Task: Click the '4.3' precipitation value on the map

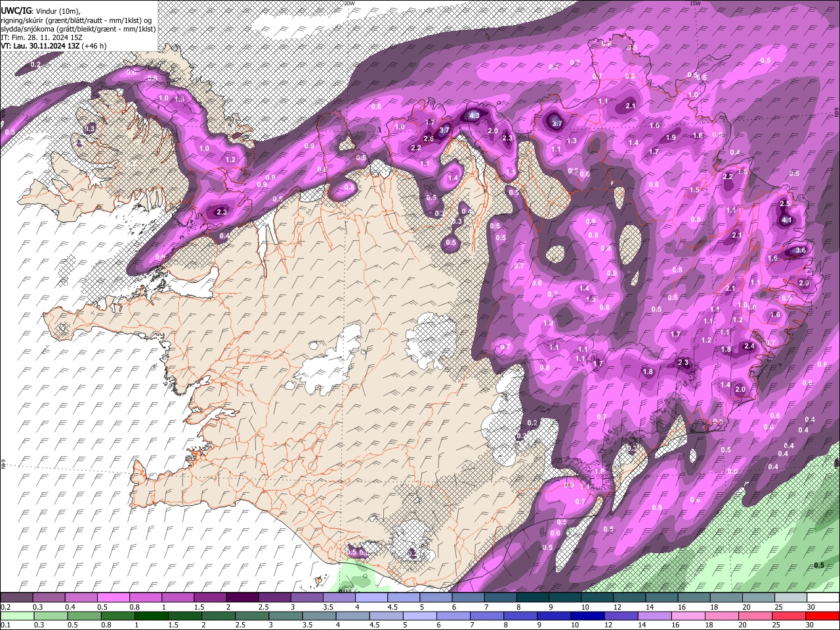Action: pos(474,115)
